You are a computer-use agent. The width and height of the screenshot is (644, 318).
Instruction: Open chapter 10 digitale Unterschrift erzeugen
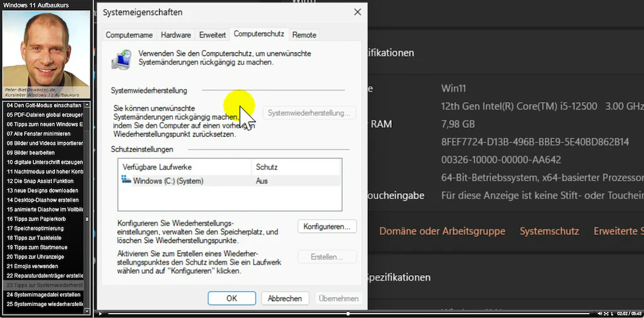point(43,162)
